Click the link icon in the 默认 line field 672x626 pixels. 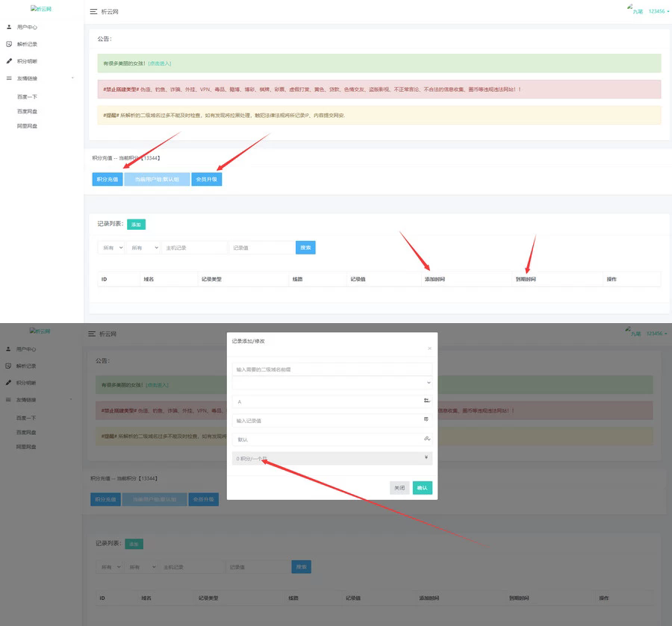point(426,439)
